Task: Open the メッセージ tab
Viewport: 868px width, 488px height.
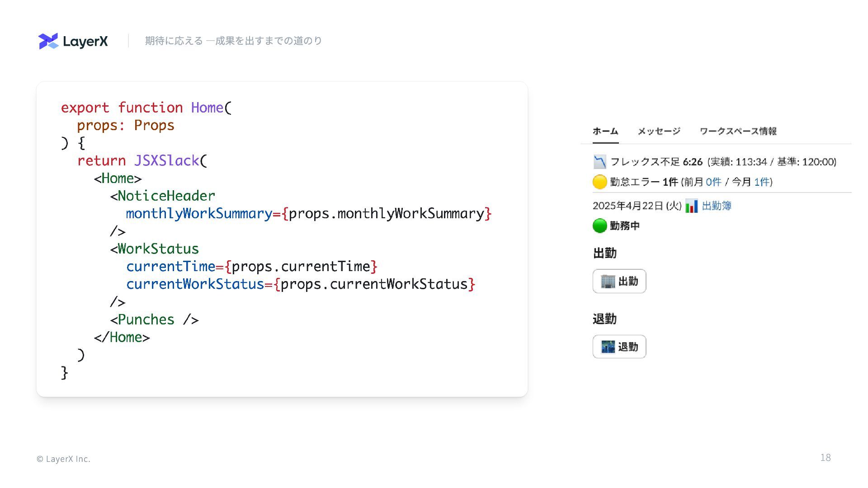Action: pos(659,131)
